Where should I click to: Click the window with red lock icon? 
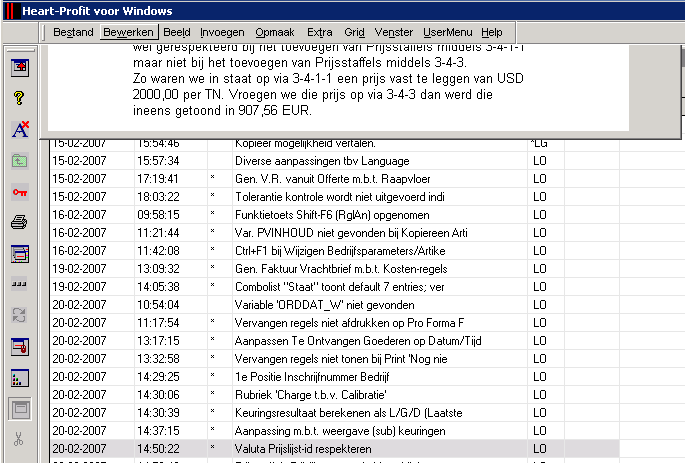tap(20, 347)
